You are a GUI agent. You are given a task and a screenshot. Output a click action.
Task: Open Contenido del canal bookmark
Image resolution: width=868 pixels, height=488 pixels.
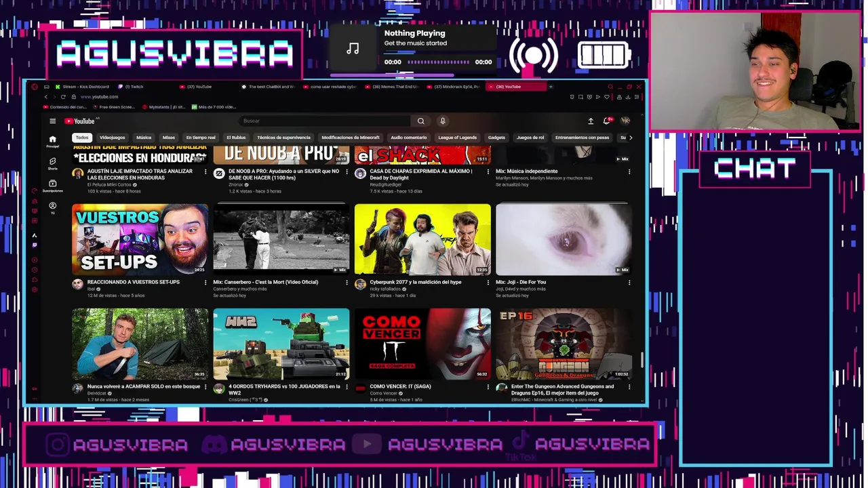click(x=65, y=107)
